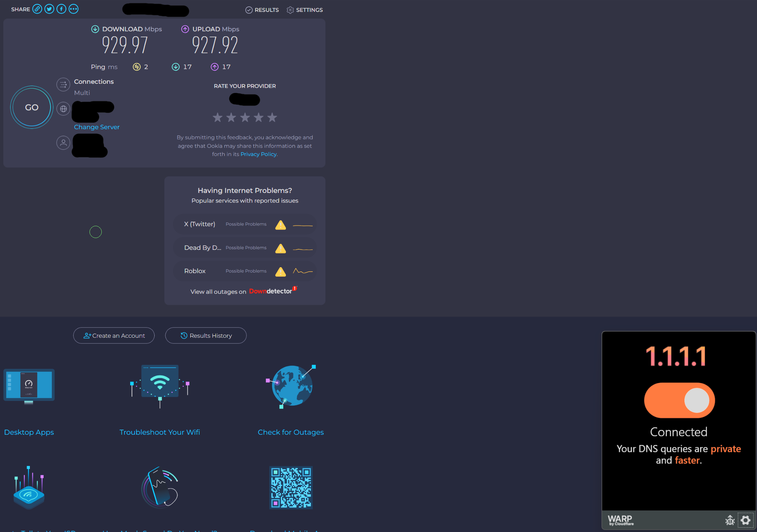Open the Privacy Policy link
The image size is (757, 532).
259,154
